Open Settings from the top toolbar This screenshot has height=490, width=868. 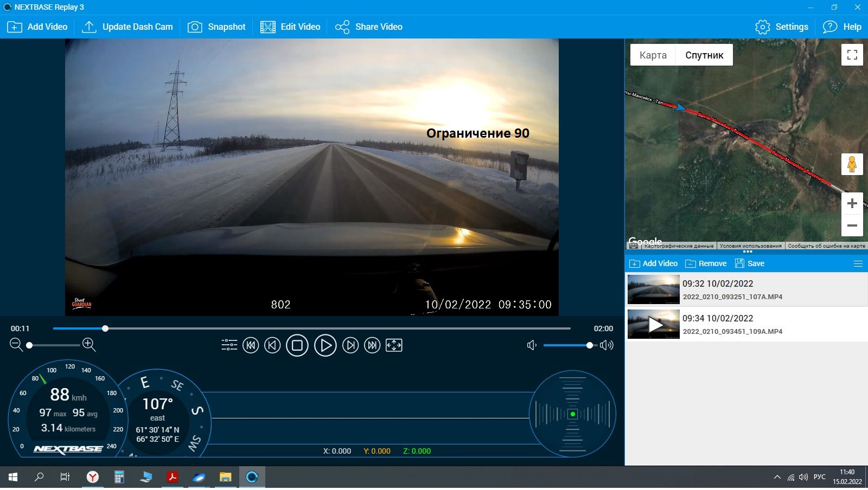(x=782, y=27)
